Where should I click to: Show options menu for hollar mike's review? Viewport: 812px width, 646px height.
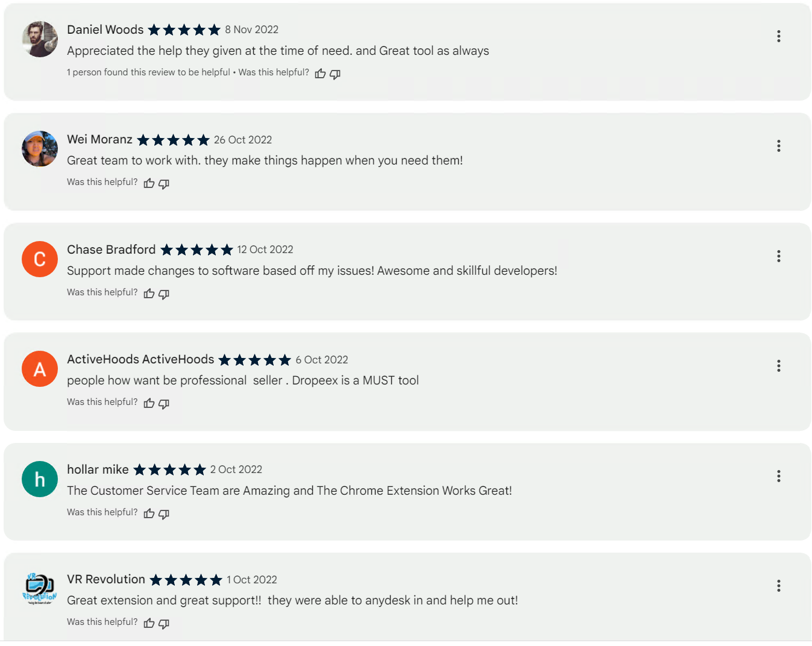[x=779, y=476]
